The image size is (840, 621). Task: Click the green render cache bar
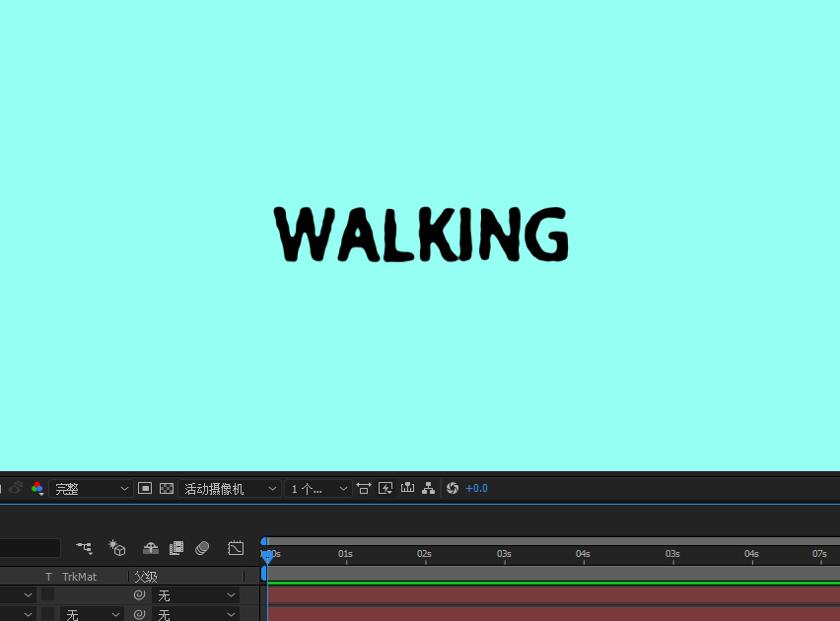click(x=553, y=583)
